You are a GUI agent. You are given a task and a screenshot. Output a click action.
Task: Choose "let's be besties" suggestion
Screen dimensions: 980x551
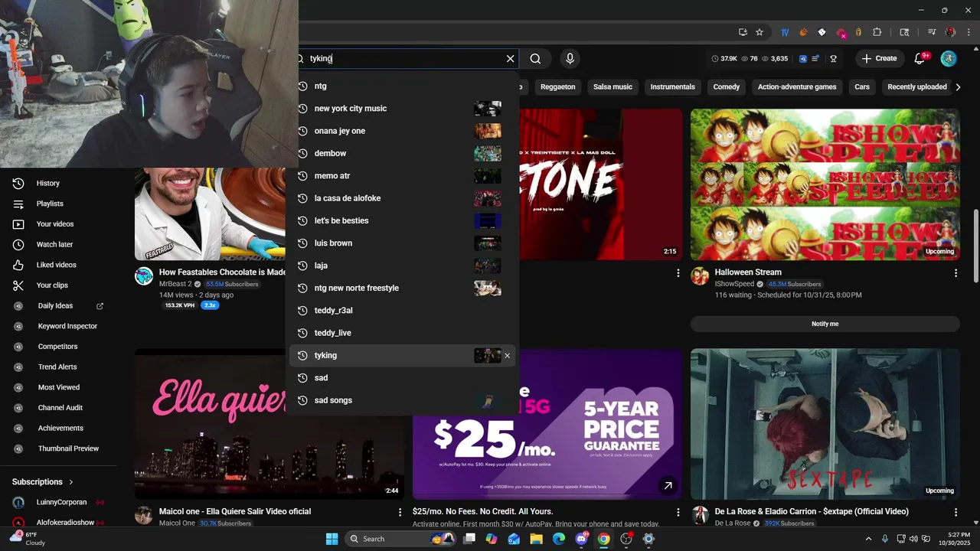point(404,220)
